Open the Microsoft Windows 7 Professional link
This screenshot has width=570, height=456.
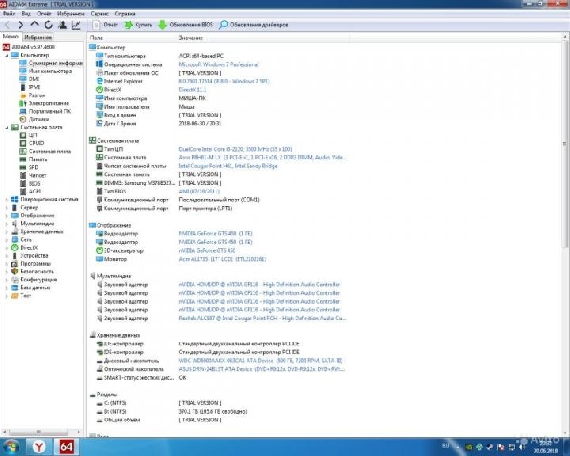tap(218, 64)
